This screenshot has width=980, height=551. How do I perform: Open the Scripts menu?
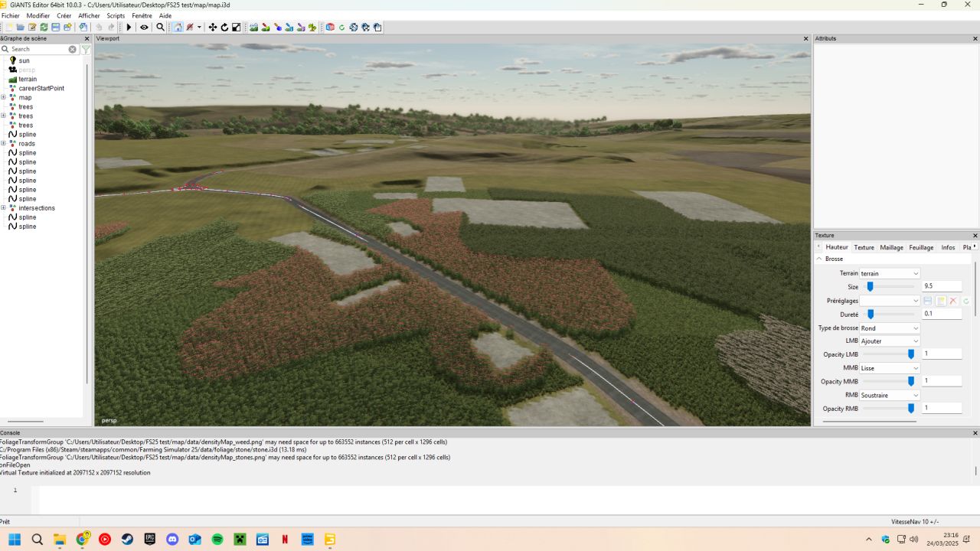(x=116, y=15)
